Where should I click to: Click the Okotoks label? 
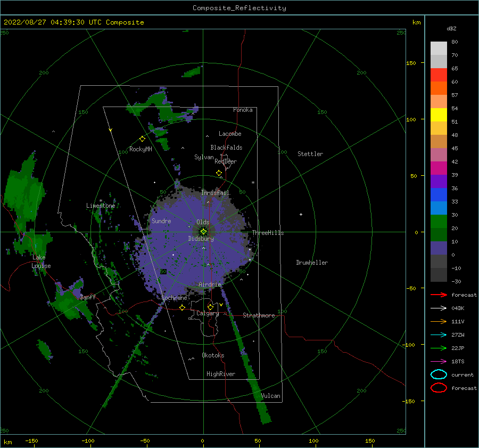coord(213,355)
